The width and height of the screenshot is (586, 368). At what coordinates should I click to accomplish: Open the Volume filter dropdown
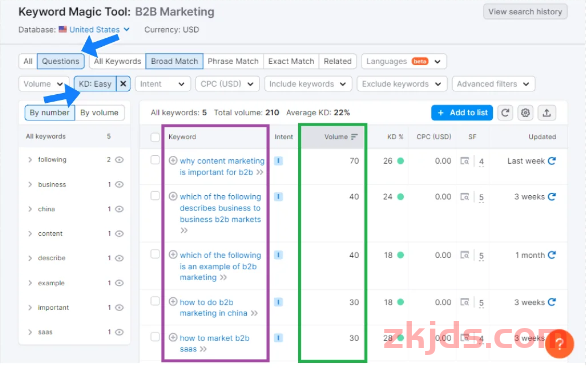[x=44, y=84]
